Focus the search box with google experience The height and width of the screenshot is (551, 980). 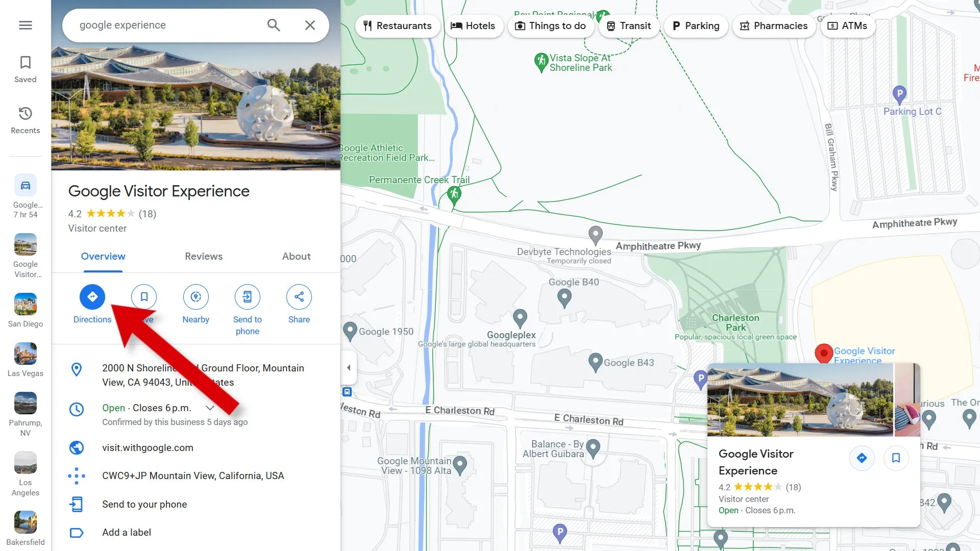tap(168, 25)
